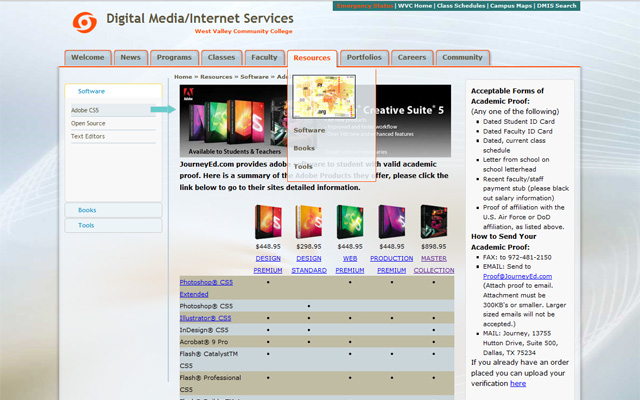The image size is (640, 400).
Task: Open the Classes tab
Action: point(222,58)
